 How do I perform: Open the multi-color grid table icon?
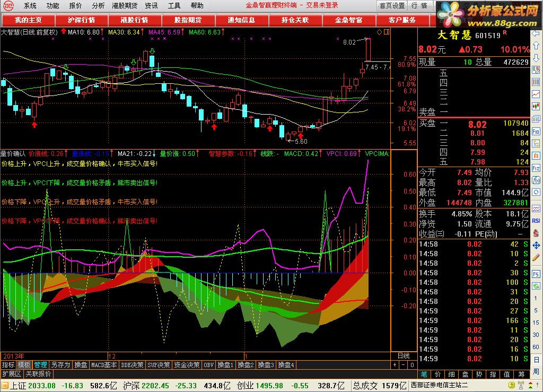pyautogui.click(x=536, y=82)
